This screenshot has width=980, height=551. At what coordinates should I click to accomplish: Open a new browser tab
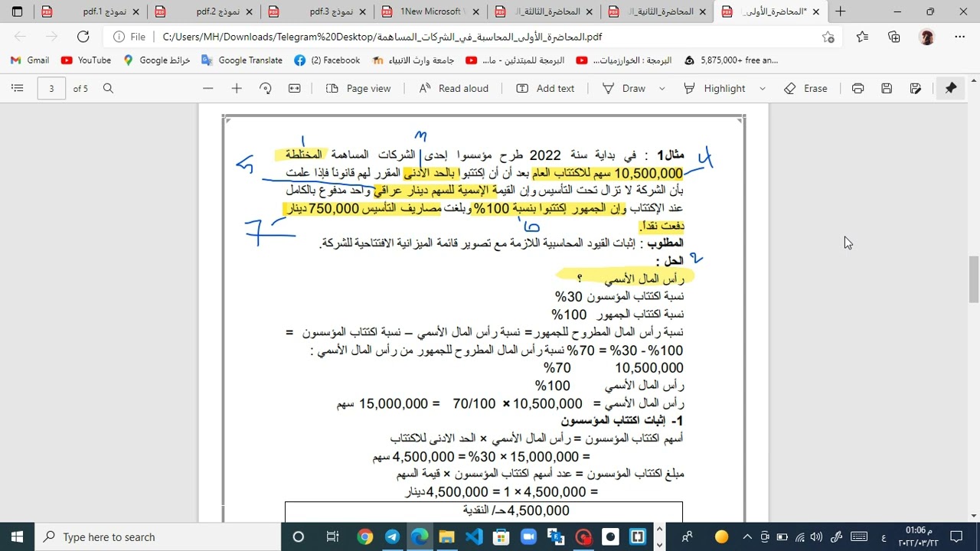click(x=841, y=11)
